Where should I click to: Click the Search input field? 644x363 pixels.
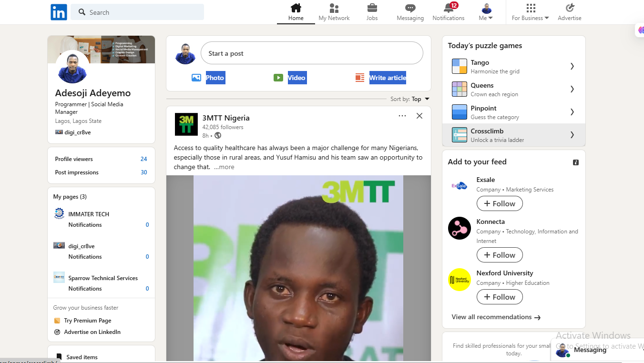(x=143, y=12)
